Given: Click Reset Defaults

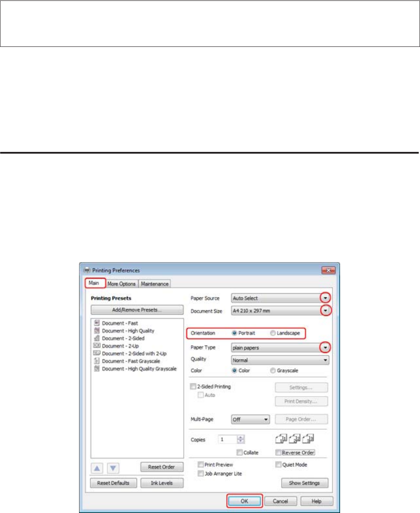Looking at the screenshot, I should pos(113,483).
